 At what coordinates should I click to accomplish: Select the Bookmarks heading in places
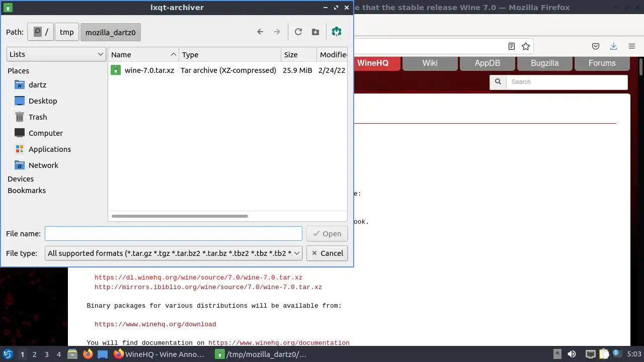(x=27, y=191)
